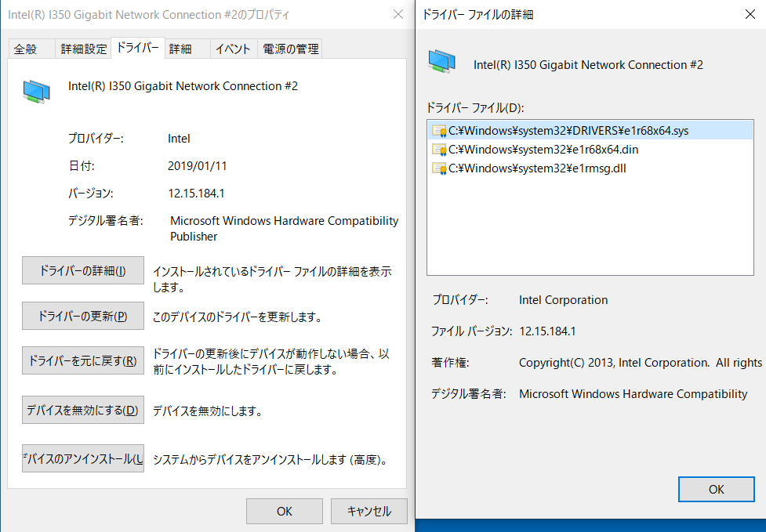Open the 詳細設定 tab
Image resolution: width=766 pixels, height=532 pixels.
pos(83,48)
